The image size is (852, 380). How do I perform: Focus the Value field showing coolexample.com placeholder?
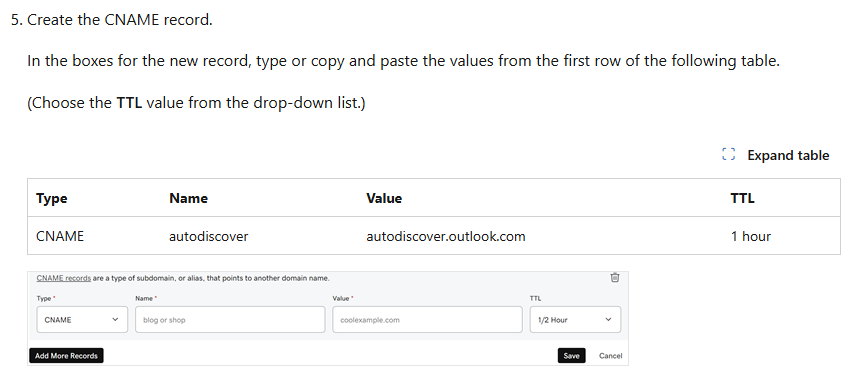coord(427,320)
